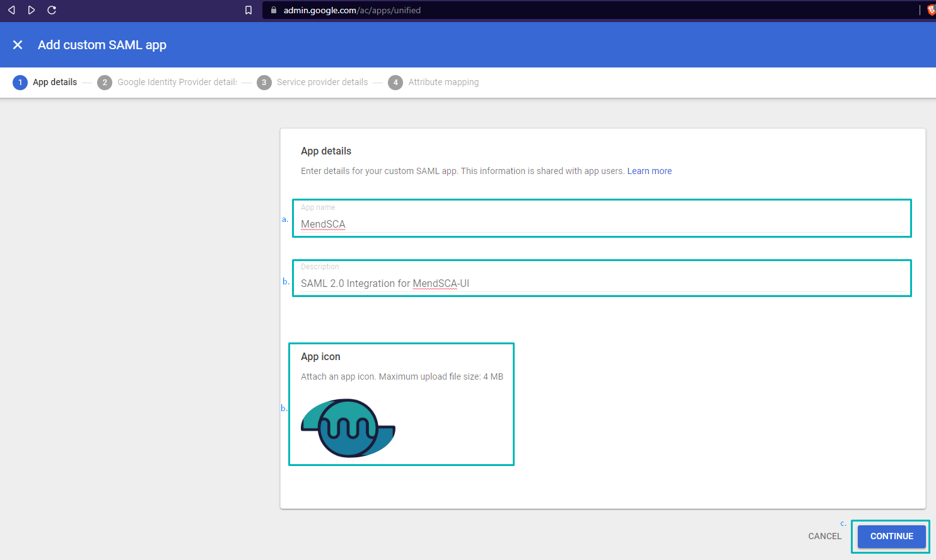Click the padlock site security icon
Viewport: 936px width, 560px height.
click(274, 10)
